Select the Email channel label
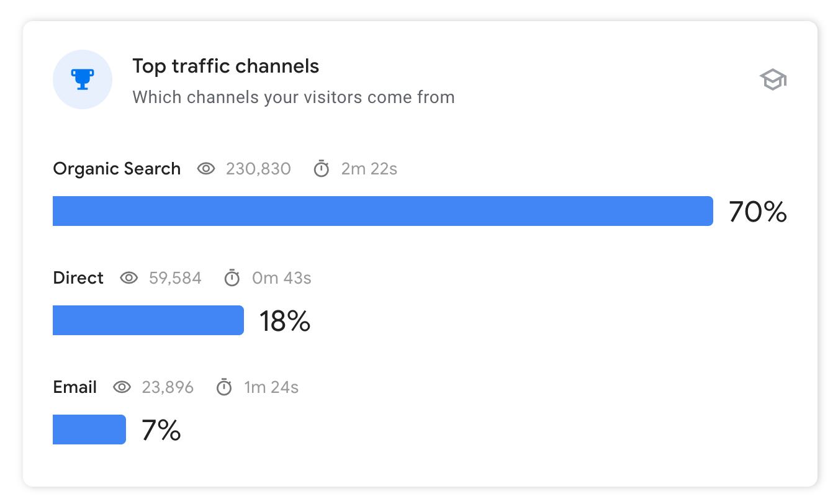 [x=75, y=387]
